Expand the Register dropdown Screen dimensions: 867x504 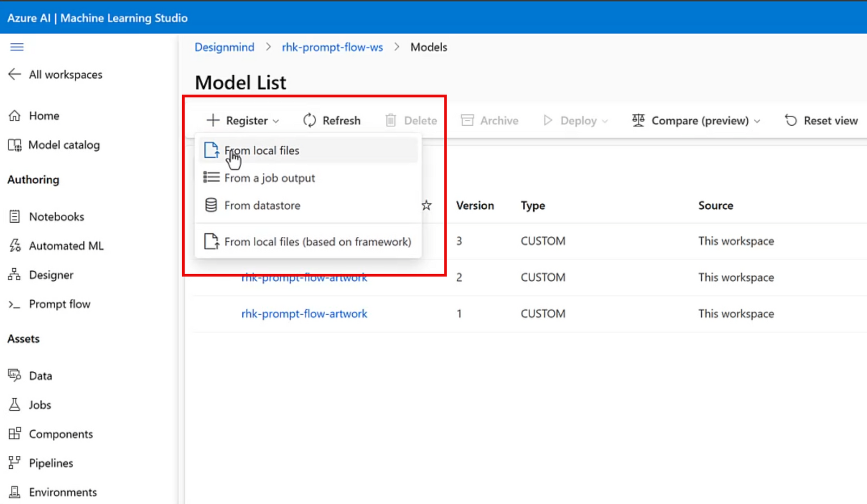point(242,120)
